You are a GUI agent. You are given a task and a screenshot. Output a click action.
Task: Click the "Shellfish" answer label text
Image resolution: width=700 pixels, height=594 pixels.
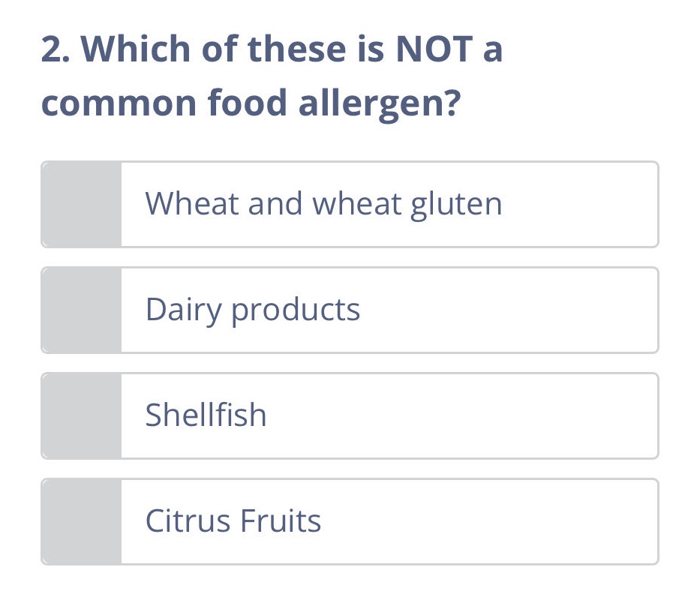click(206, 415)
